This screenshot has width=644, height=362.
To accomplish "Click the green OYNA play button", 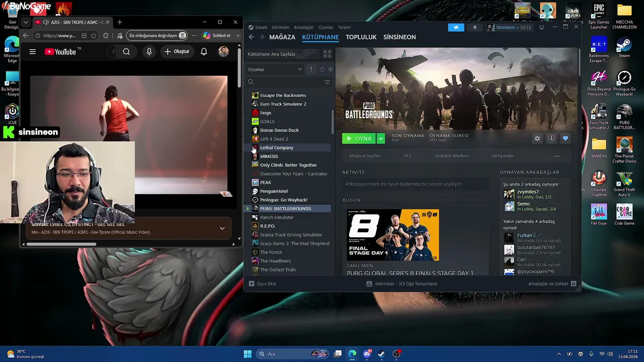I will [359, 138].
